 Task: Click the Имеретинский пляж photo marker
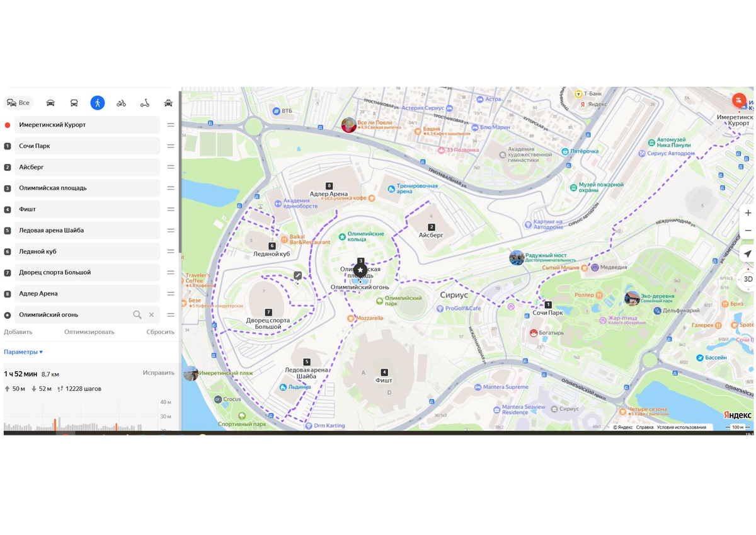[191, 374]
